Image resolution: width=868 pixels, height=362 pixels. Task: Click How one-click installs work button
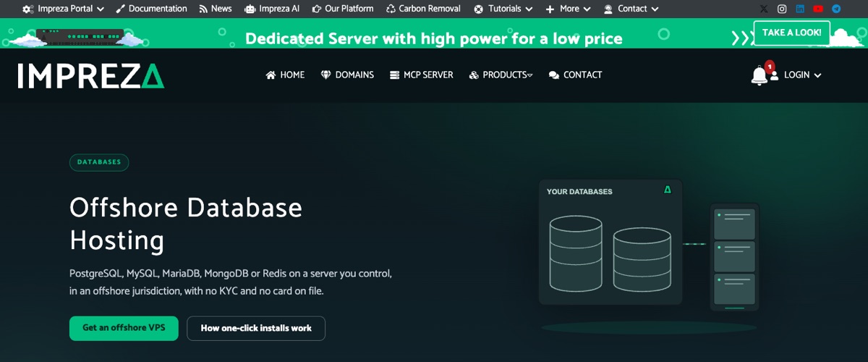point(256,328)
